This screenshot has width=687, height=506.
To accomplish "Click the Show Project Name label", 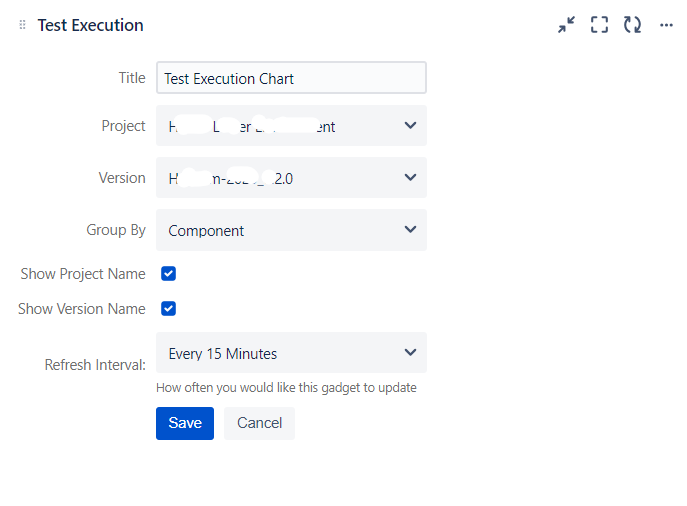I will (x=83, y=274).
